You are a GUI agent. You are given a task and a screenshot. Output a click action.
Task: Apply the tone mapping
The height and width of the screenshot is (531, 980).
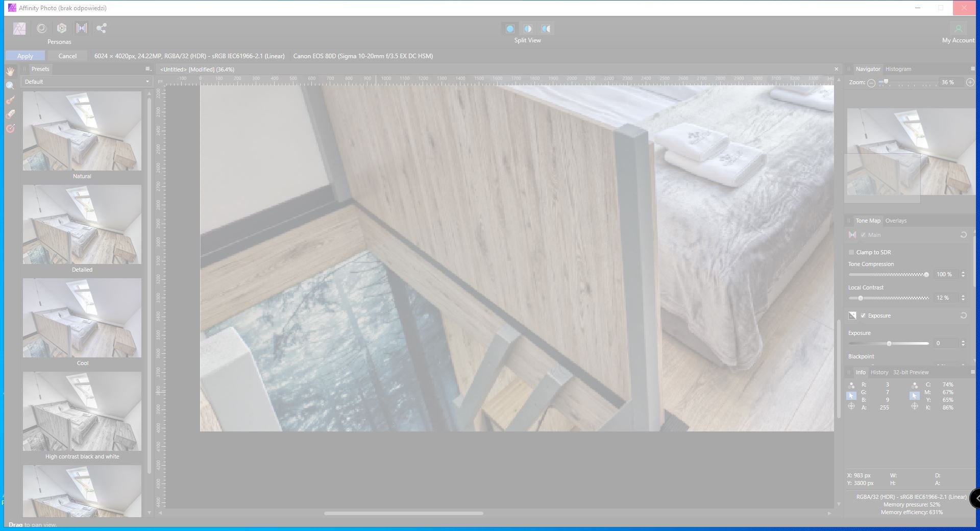coord(25,56)
